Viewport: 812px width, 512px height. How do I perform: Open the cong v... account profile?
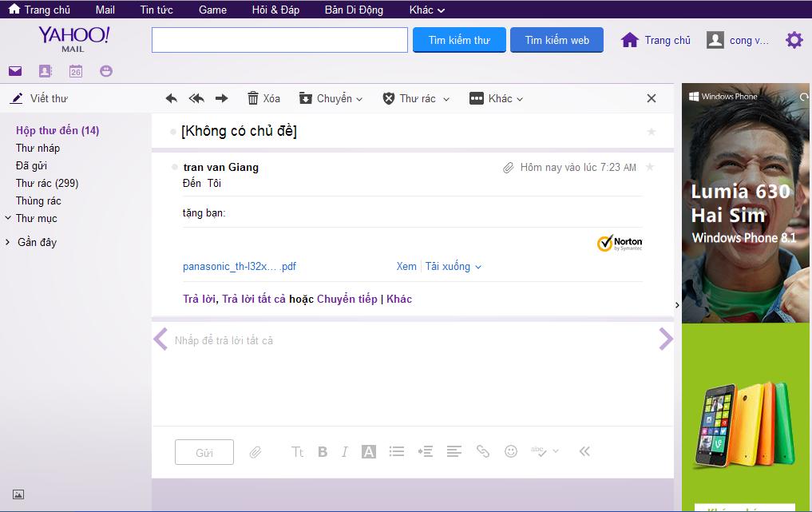click(738, 40)
